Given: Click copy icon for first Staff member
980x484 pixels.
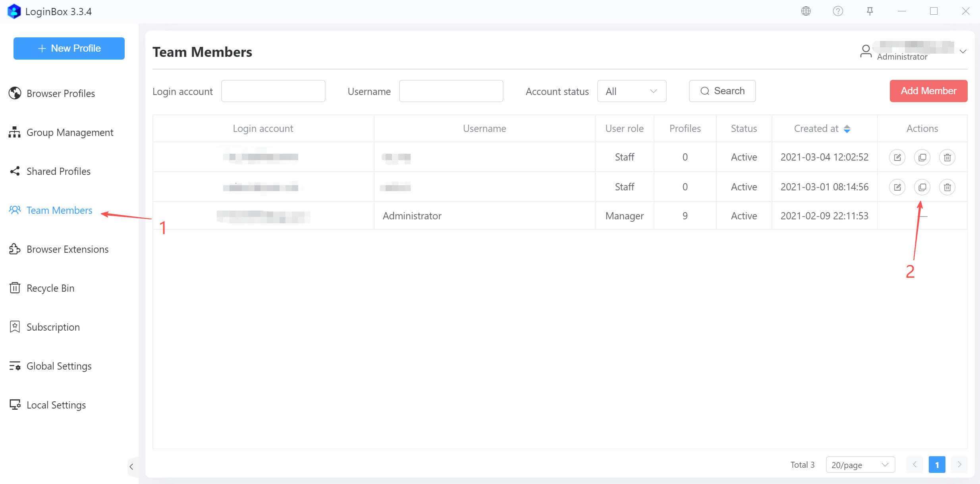Looking at the screenshot, I should point(922,157).
